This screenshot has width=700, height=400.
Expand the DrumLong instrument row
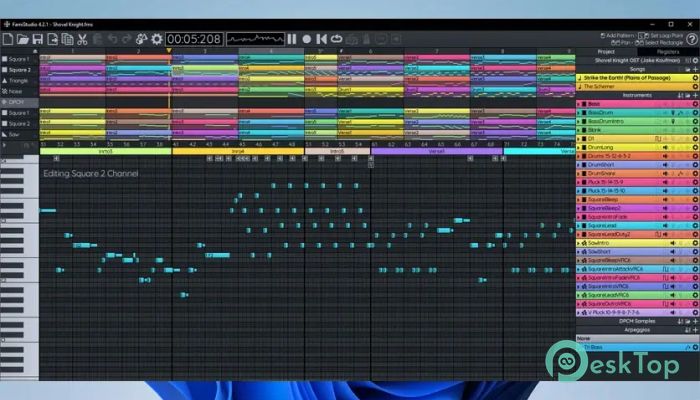[x=579, y=147]
